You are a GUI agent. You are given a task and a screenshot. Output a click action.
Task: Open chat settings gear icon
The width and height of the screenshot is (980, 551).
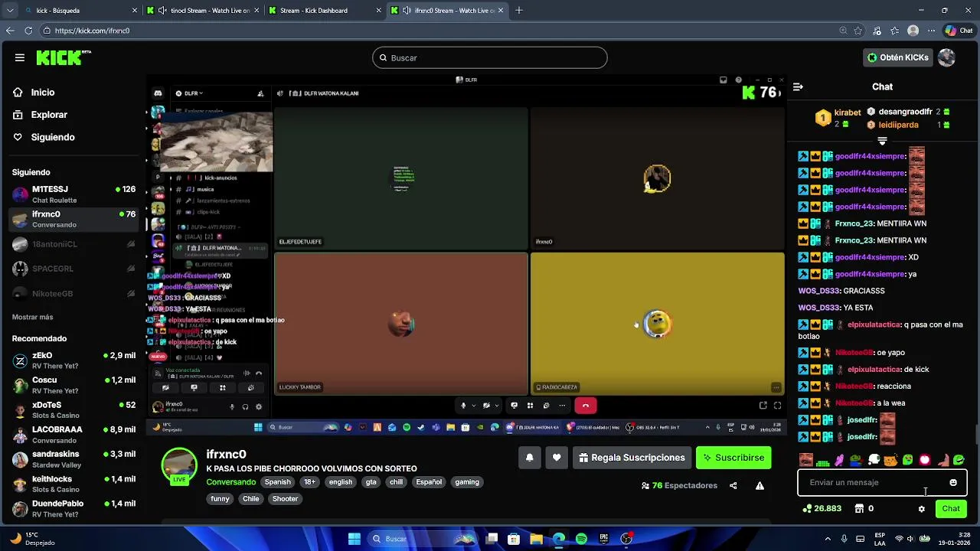[x=922, y=509]
